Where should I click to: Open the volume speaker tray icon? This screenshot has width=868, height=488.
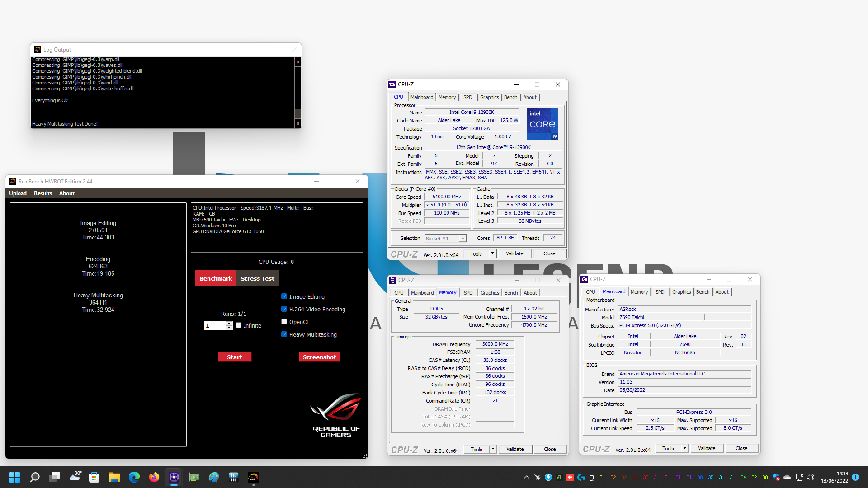coord(811,477)
